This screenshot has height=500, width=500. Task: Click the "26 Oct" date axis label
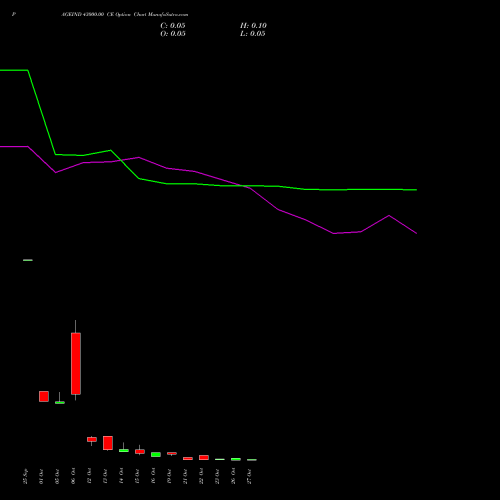(234, 476)
